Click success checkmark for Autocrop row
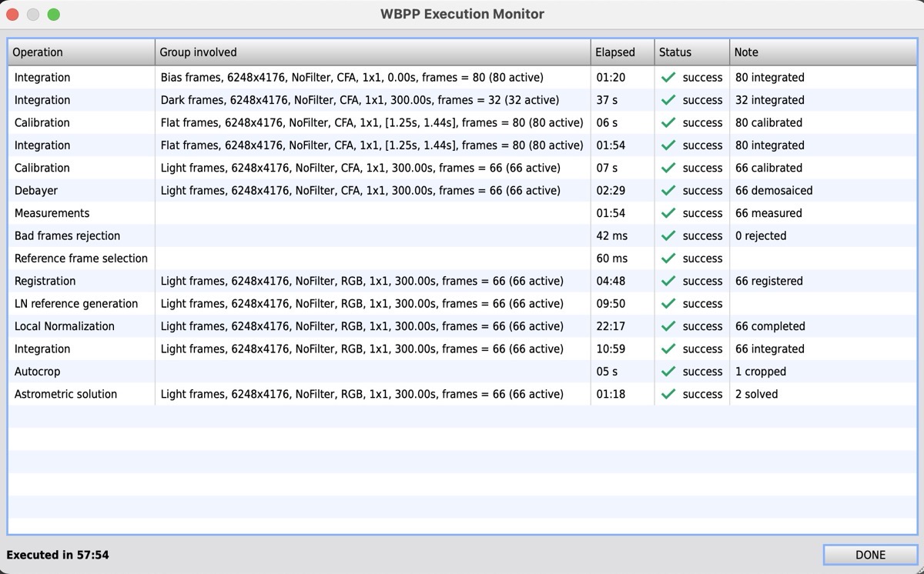924x574 pixels. (668, 372)
